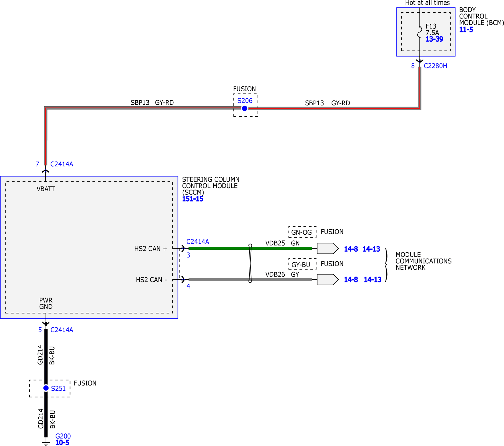Image resolution: width=504 pixels, height=446 pixels.
Task: Click the twisted-pair symbol between the CAN wires
Action: pyautogui.click(x=250, y=263)
